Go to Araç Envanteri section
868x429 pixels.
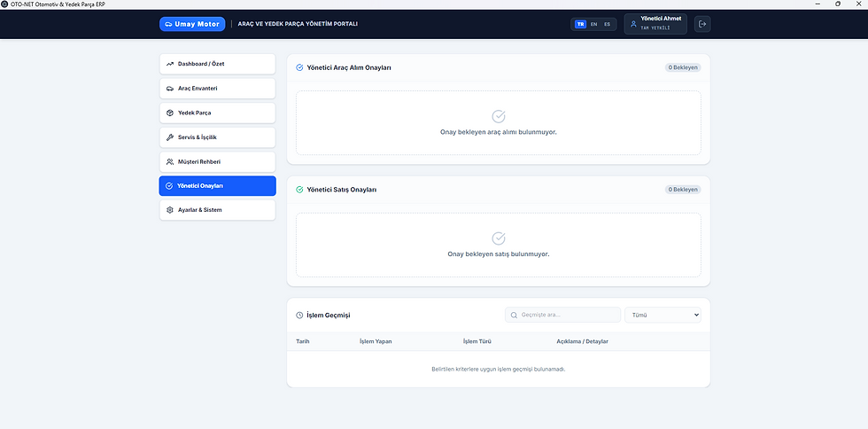[x=218, y=88]
